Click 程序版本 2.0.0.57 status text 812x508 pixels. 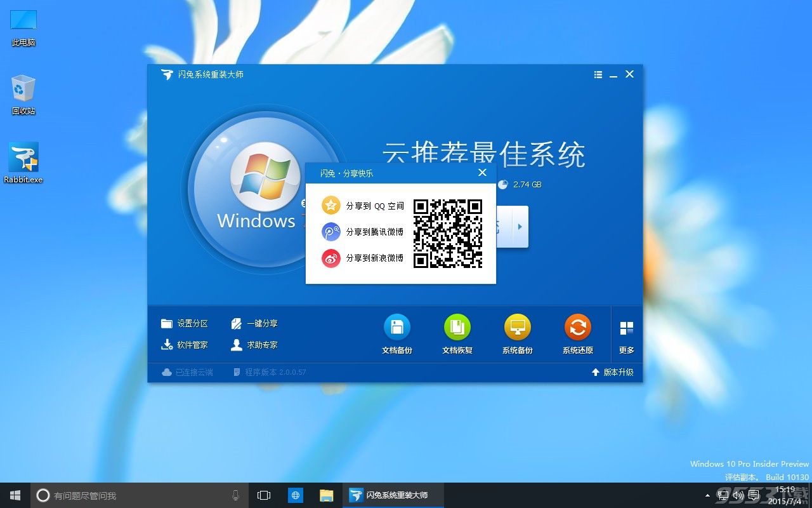pyautogui.click(x=270, y=372)
